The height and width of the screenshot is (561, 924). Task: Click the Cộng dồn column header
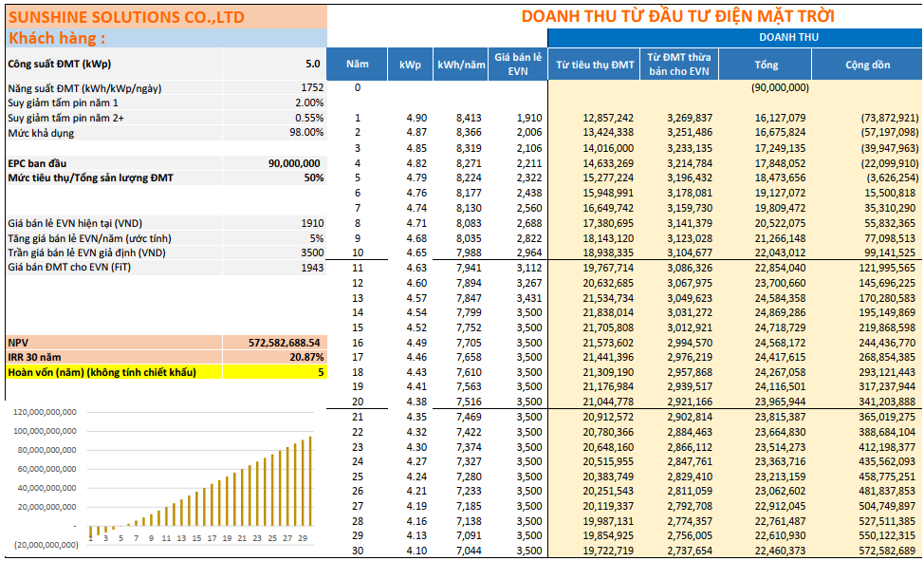[x=867, y=65]
